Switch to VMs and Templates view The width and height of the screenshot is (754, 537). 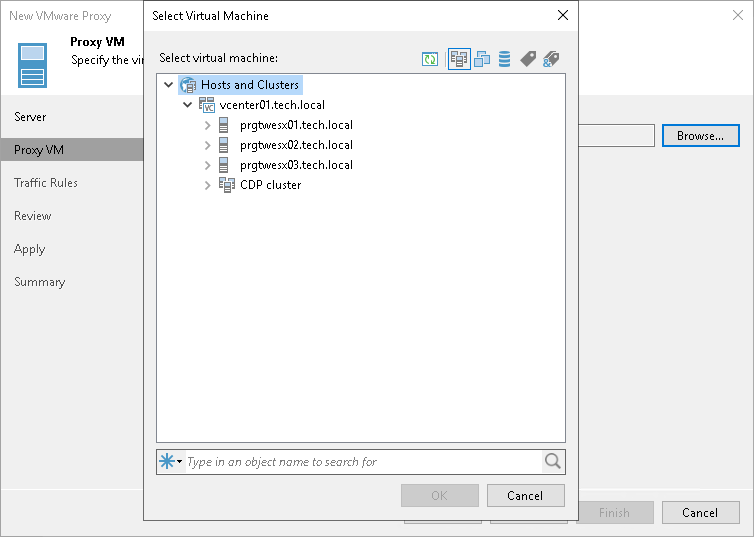pos(482,59)
